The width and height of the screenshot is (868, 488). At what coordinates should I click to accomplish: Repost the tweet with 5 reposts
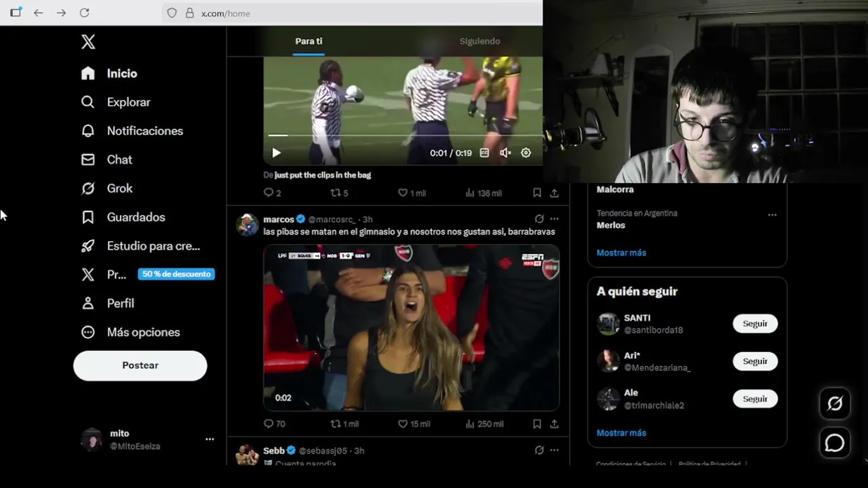pos(339,193)
